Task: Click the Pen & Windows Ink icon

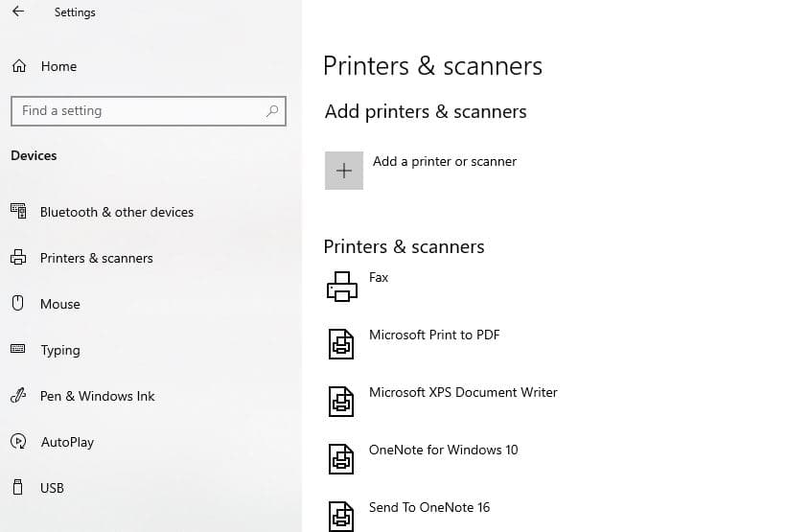Action: coord(18,396)
